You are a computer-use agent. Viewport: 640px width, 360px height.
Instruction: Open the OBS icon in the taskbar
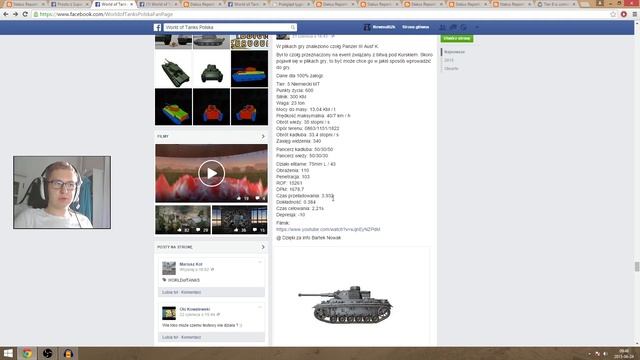[48, 353]
